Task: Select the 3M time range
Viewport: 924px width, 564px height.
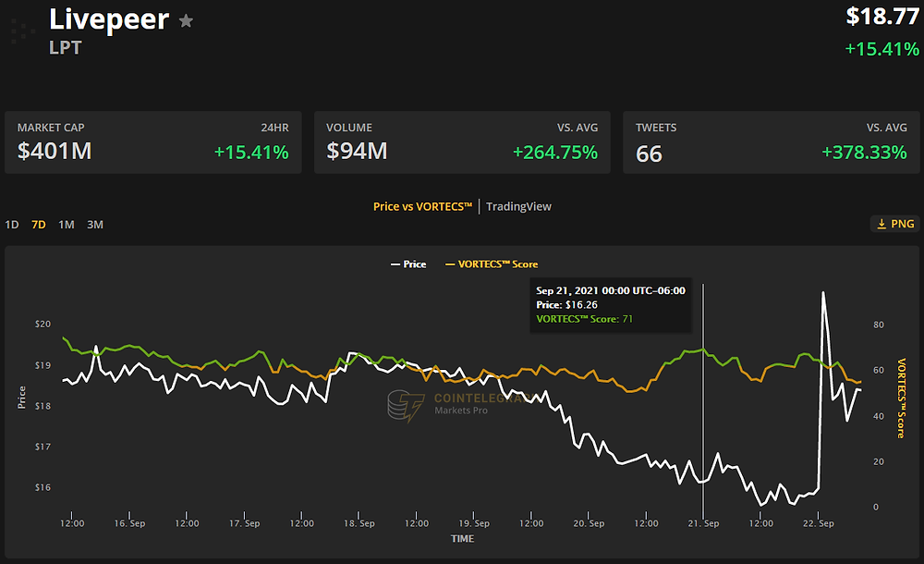Action: pos(95,225)
